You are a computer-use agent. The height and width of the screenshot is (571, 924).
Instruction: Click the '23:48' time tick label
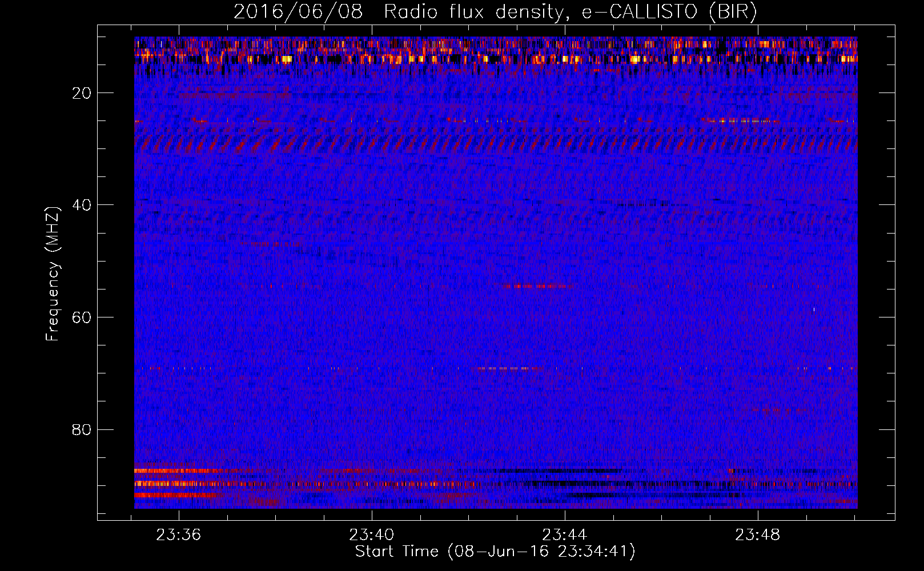758,535
